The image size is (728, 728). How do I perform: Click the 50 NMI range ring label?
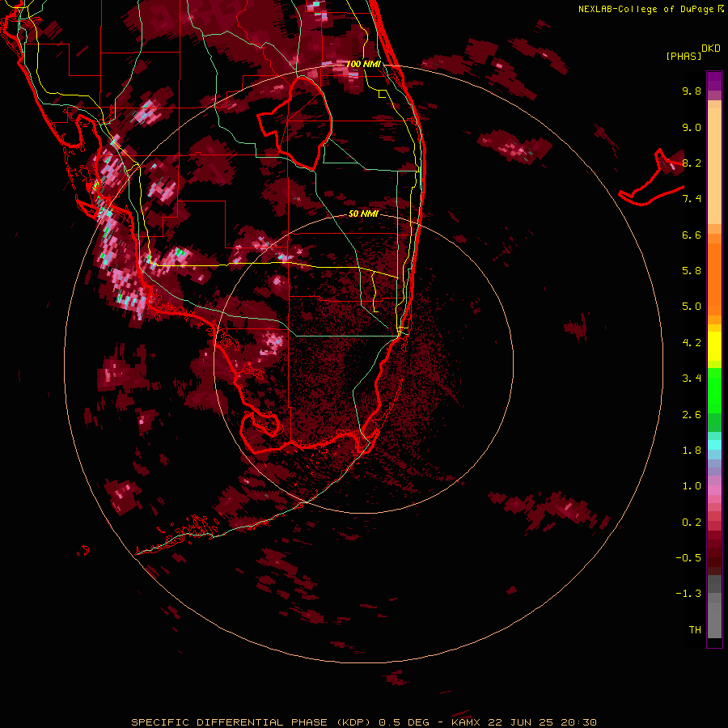[x=363, y=214]
